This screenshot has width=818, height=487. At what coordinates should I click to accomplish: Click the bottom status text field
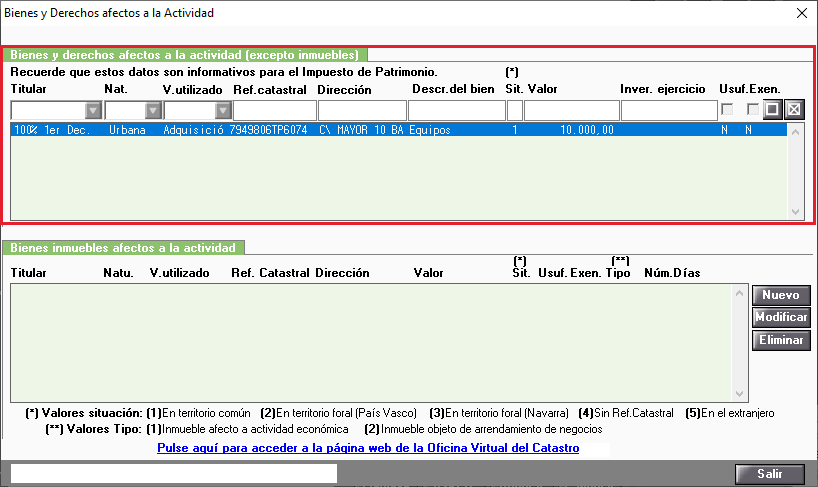point(174,473)
